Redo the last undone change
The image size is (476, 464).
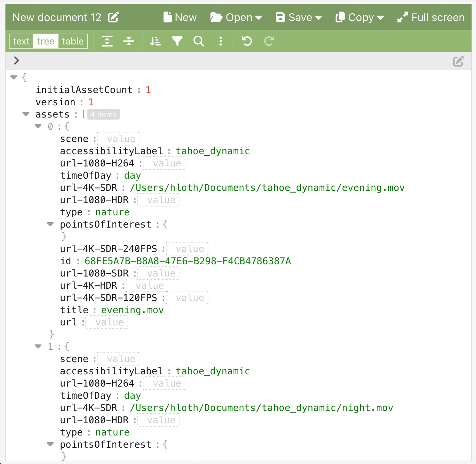(x=269, y=41)
